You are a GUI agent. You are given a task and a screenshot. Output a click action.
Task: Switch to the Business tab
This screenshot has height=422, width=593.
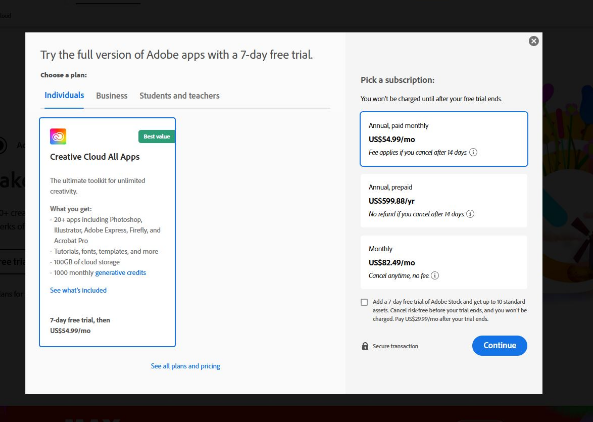click(112, 96)
